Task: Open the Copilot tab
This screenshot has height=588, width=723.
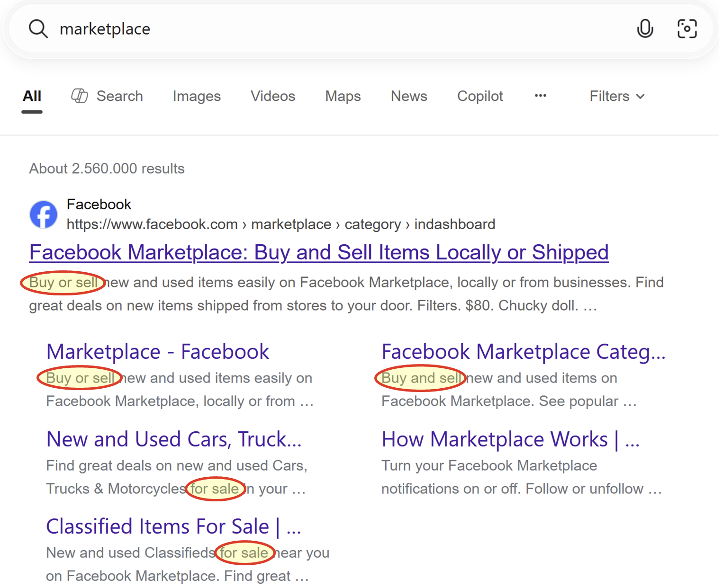Action: pyautogui.click(x=479, y=96)
